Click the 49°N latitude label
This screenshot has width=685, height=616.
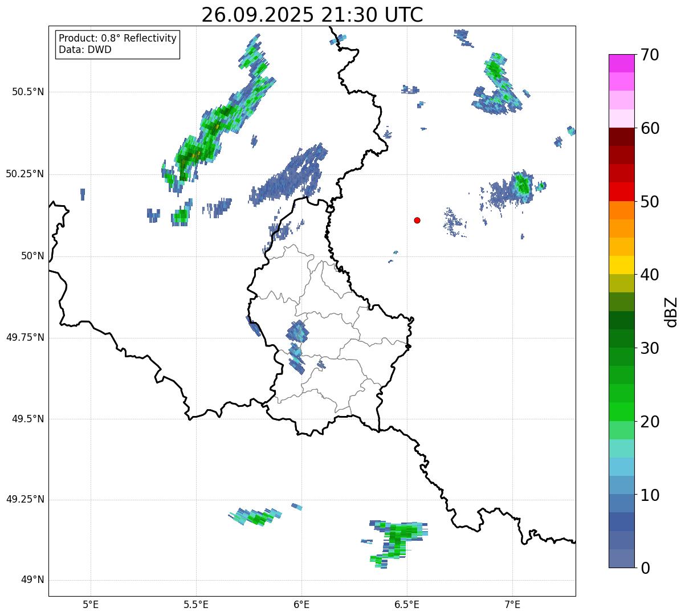tap(32, 580)
